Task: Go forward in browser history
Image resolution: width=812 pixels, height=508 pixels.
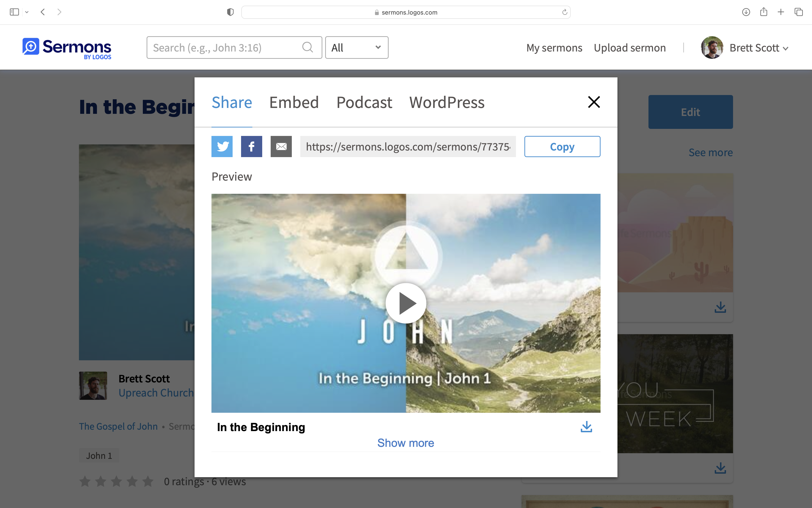Action: click(x=59, y=12)
